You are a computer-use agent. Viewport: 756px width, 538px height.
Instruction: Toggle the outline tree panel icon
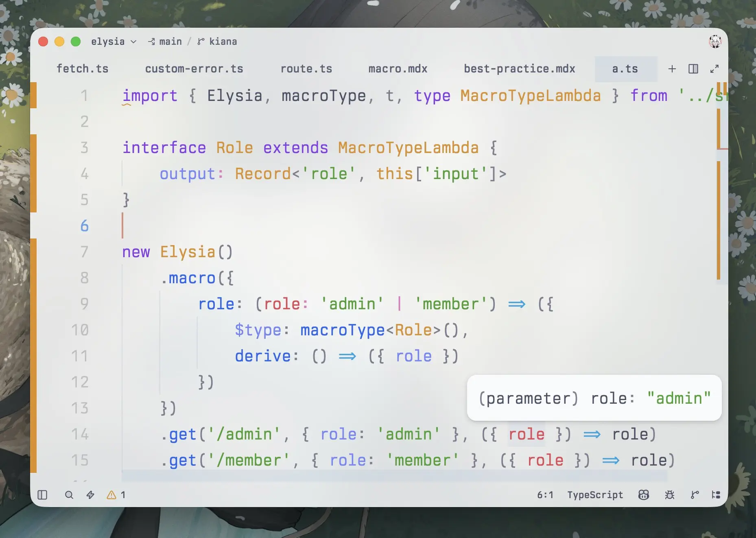716,495
